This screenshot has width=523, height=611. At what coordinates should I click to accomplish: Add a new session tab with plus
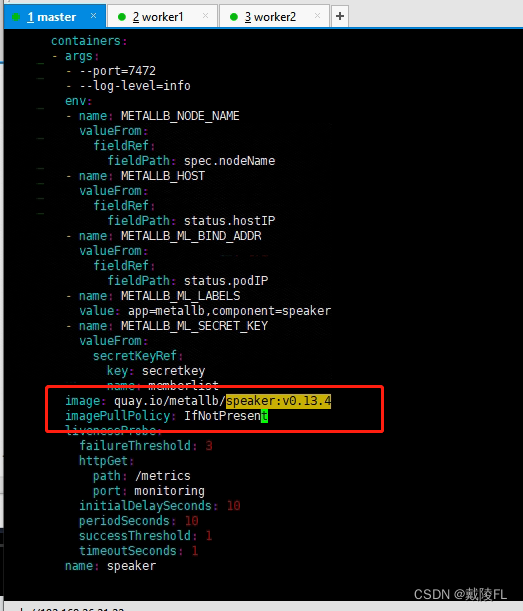(x=340, y=16)
